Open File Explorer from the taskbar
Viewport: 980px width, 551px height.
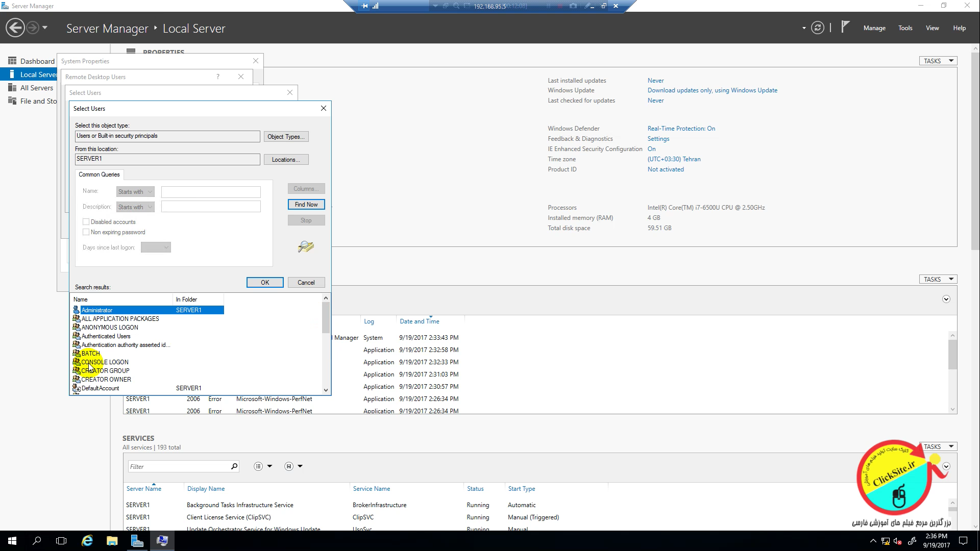point(112,541)
